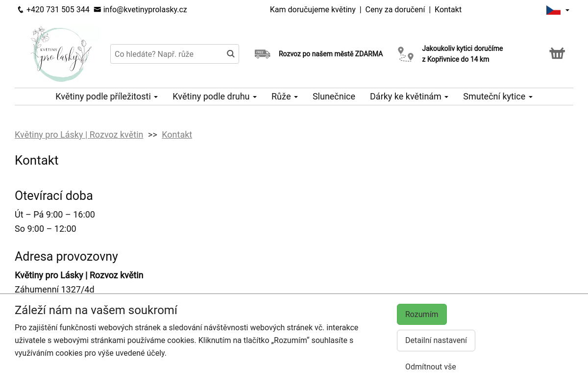
Task: Open the shopping basket icon
Action: 557,53
